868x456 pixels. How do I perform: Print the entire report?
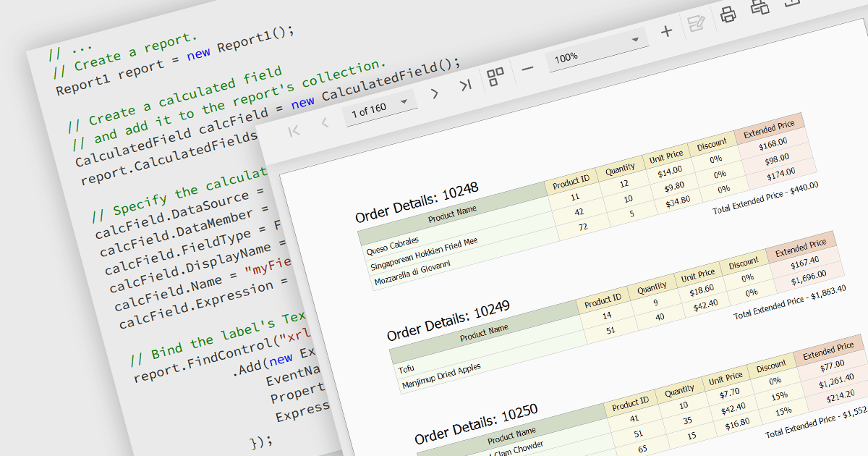728,14
